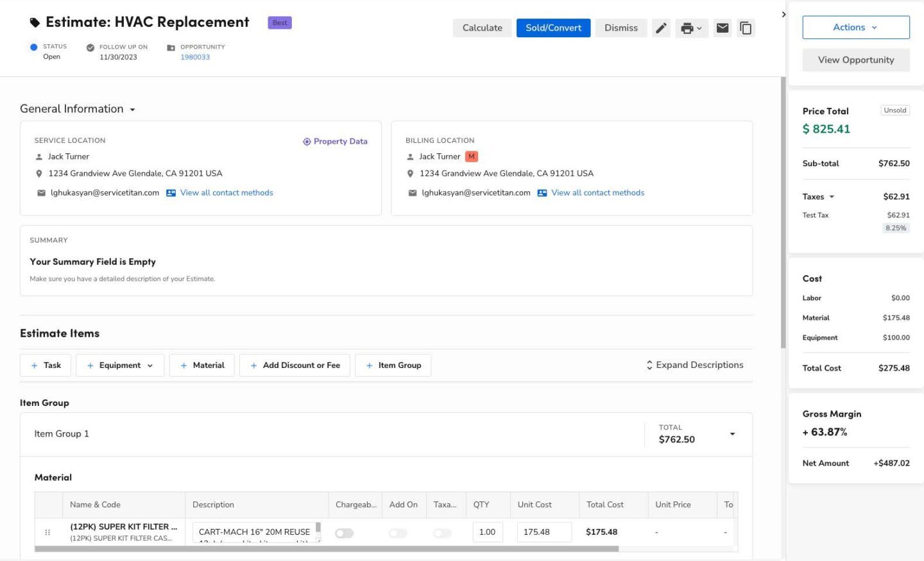Click the Property Data target icon

pyautogui.click(x=307, y=142)
